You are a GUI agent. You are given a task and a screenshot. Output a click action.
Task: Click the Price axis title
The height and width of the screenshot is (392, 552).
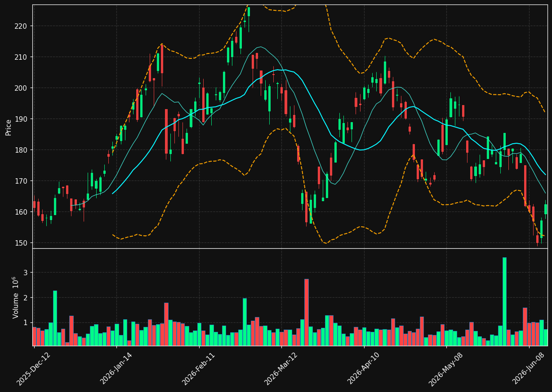pyautogui.click(x=9, y=127)
